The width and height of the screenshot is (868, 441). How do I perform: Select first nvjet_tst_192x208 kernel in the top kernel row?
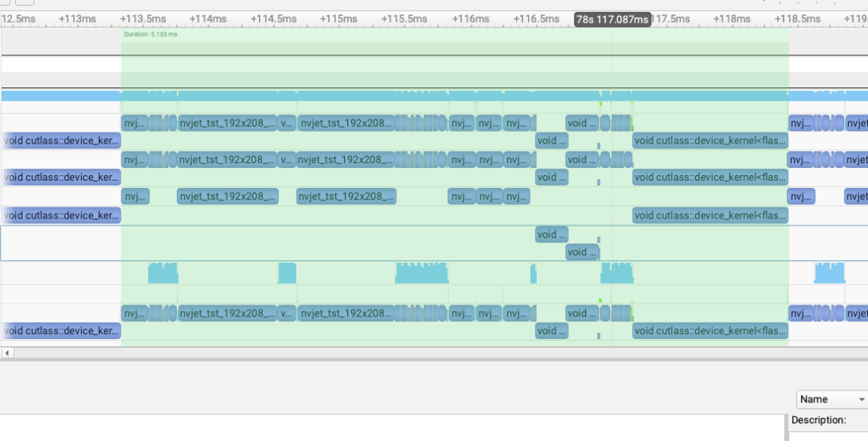[227, 123]
